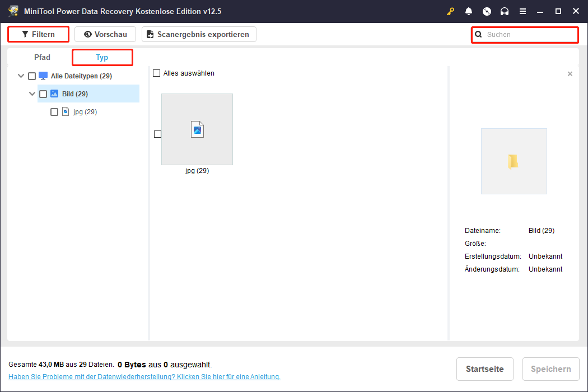Click the 'Dateiname:' label in details

pos(482,230)
